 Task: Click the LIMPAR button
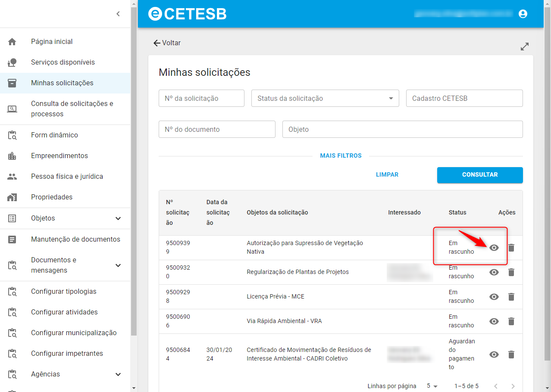click(x=387, y=175)
